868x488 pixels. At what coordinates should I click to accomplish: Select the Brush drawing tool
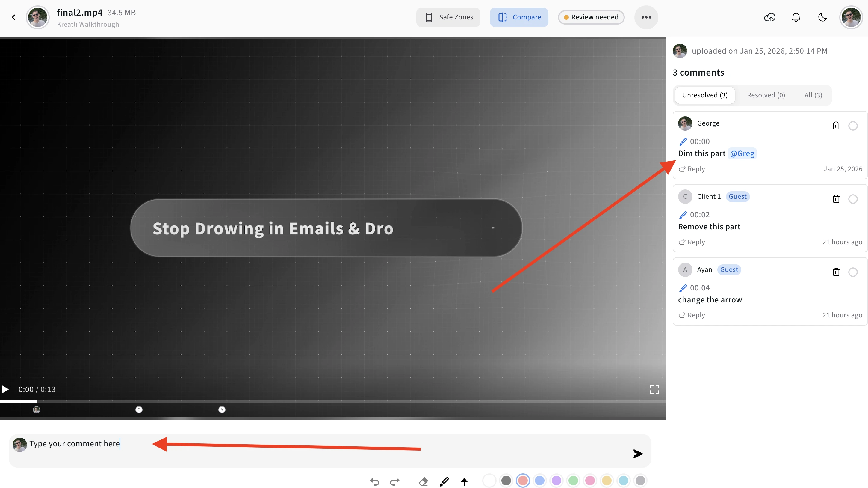pyautogui.click(x=444, y=482)
